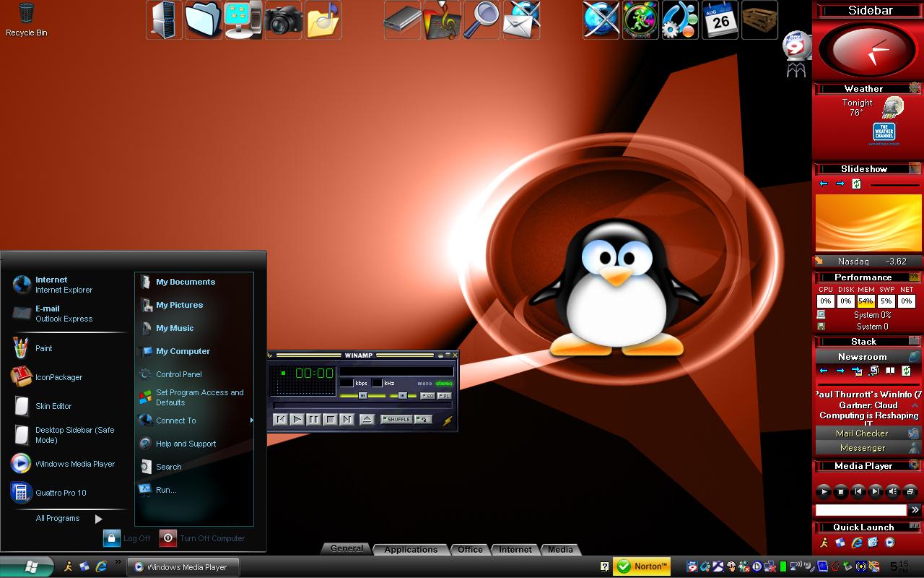
Task: Open the camera icon in top dock
Action: pos(283,20)
